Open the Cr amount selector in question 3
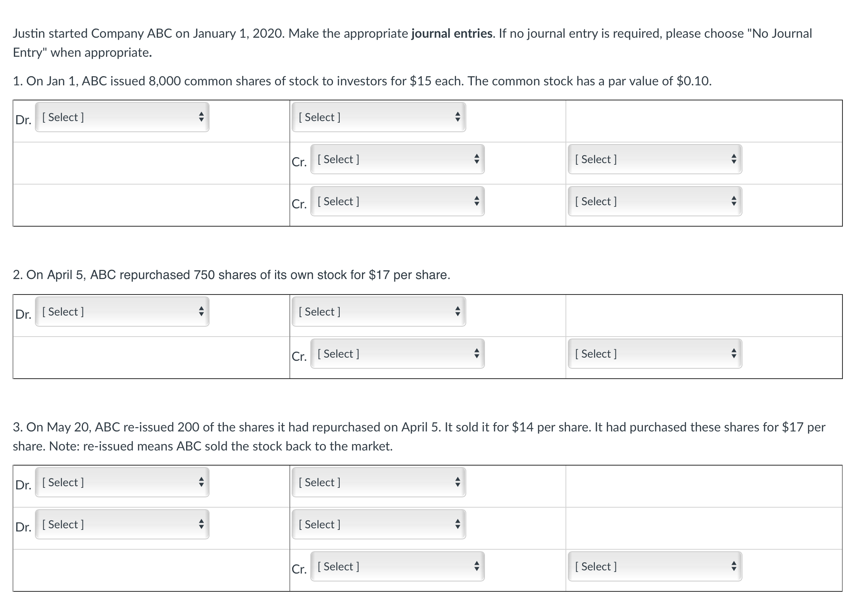 654,567
